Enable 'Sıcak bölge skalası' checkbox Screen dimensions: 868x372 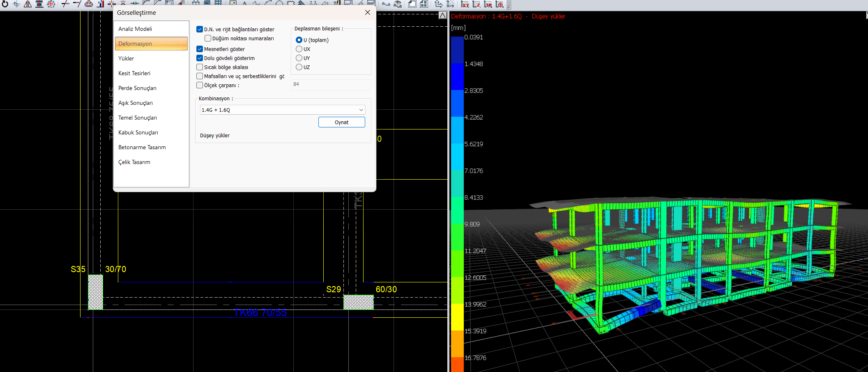[200, 67]
